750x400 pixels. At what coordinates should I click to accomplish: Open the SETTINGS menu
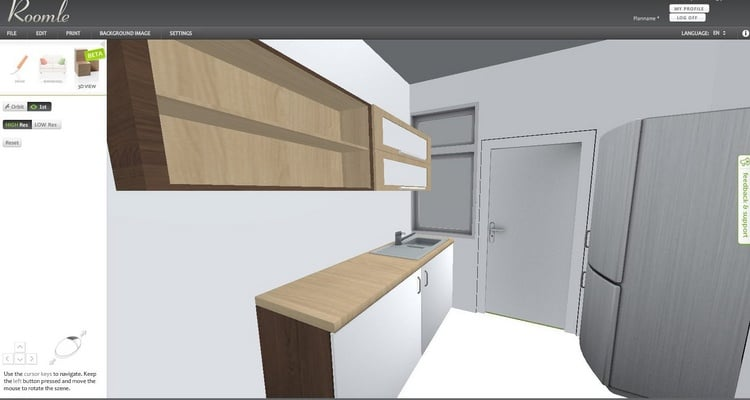click(181, 33)
